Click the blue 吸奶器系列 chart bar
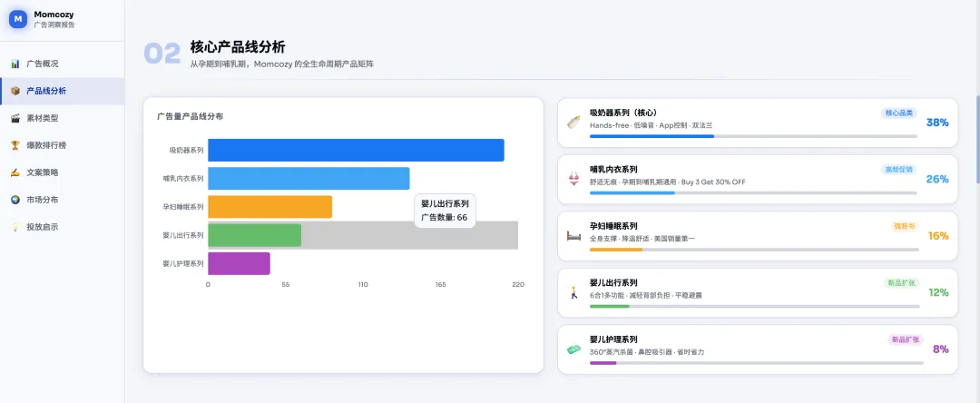The width and height of the screenshot is (980, 403). point(357,150)
